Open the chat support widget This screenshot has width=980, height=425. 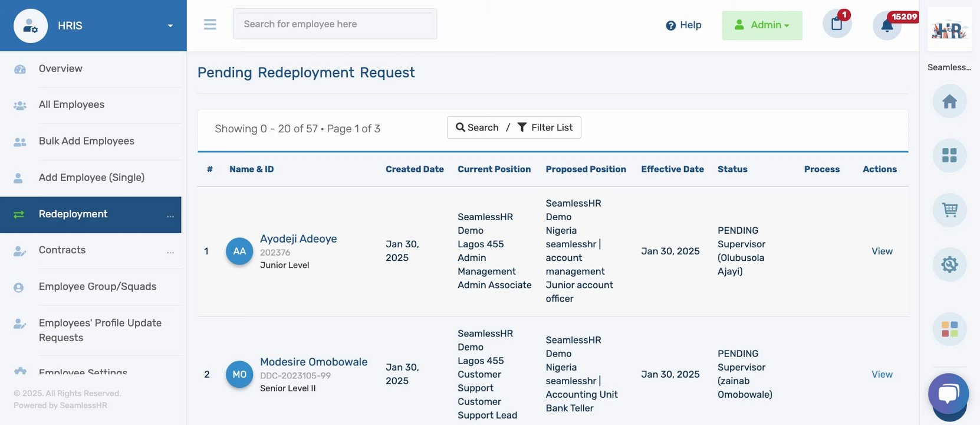click(x=948, y=394)
